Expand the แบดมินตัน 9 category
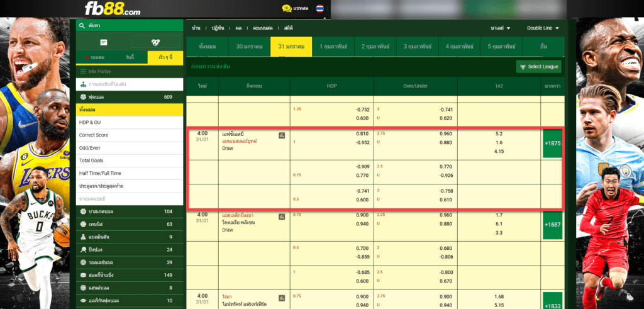Viewport: 644px width, 309px height. [x=130, y=237]
